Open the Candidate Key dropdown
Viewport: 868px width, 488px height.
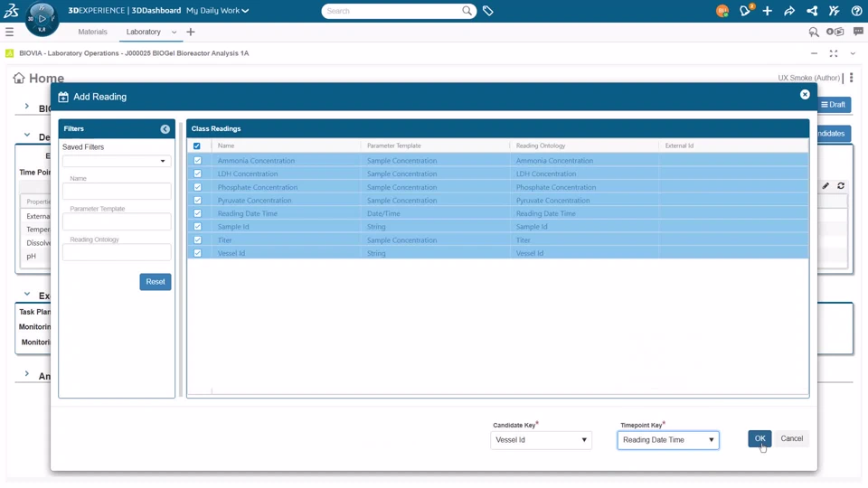541,440
